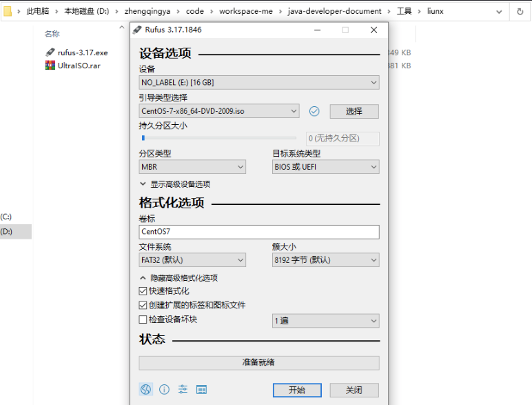
Task: Click the ISO checksum checkmark icon
Action: coord(314,111)
